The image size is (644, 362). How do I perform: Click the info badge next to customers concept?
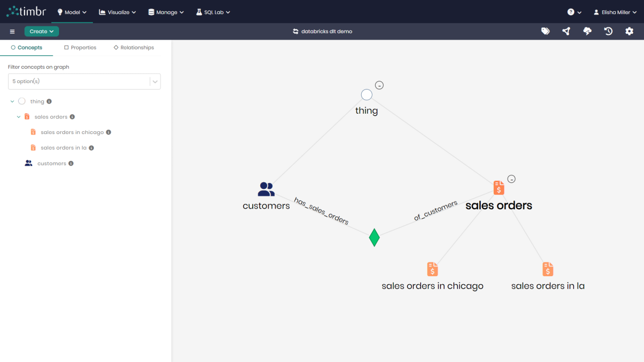click(70, 163)
